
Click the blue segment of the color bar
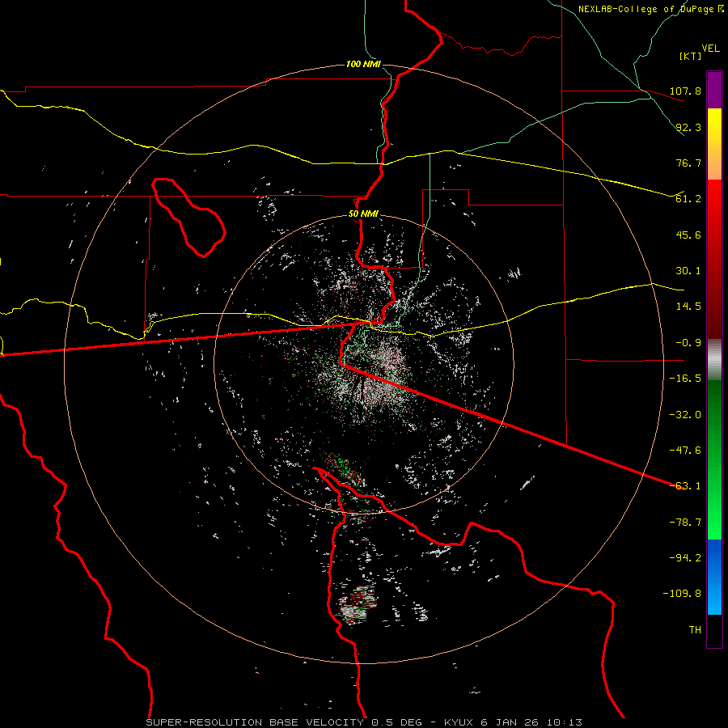tap(714, 577)
